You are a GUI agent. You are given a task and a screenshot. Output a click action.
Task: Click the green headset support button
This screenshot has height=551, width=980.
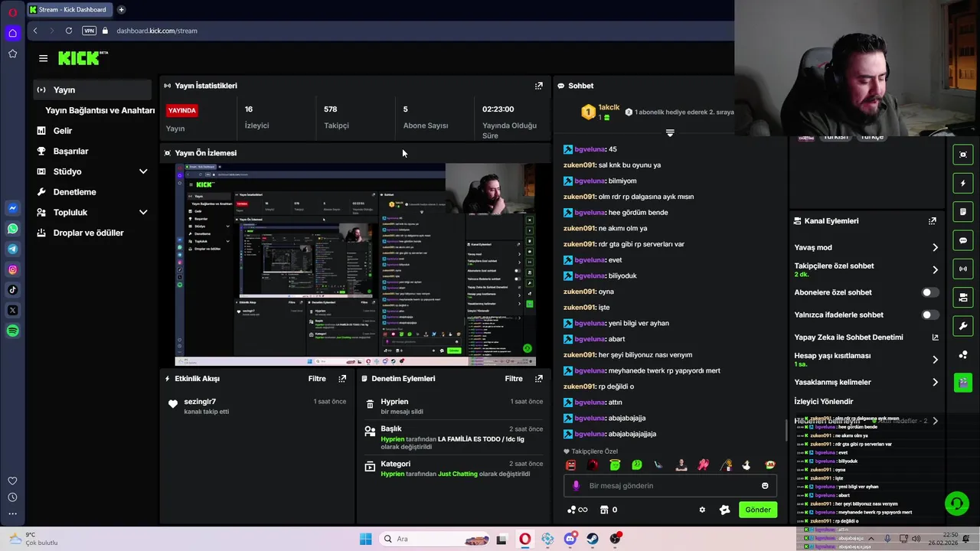click(956, 504)
